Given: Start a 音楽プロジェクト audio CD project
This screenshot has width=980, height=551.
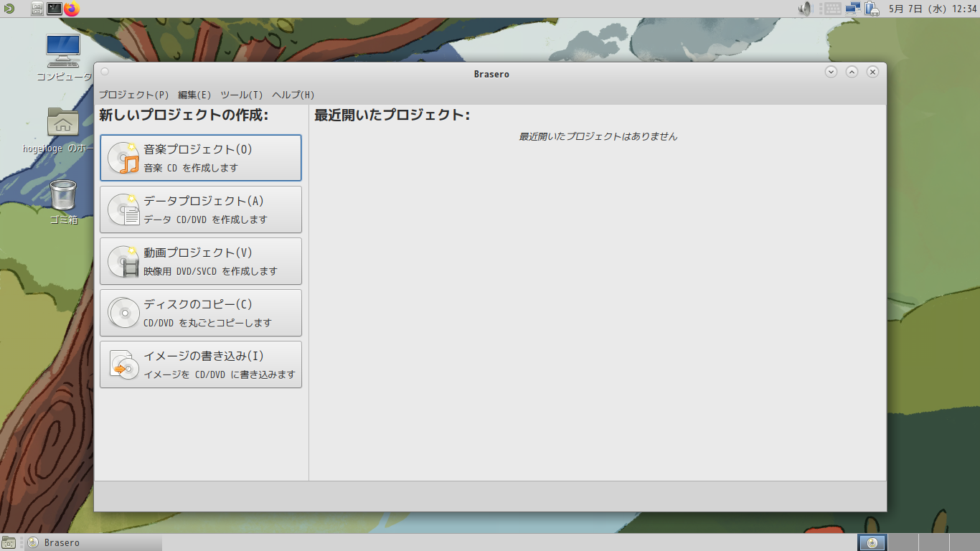Looking at the screenshot, I should pyautogui.click(x=201, y=158).
